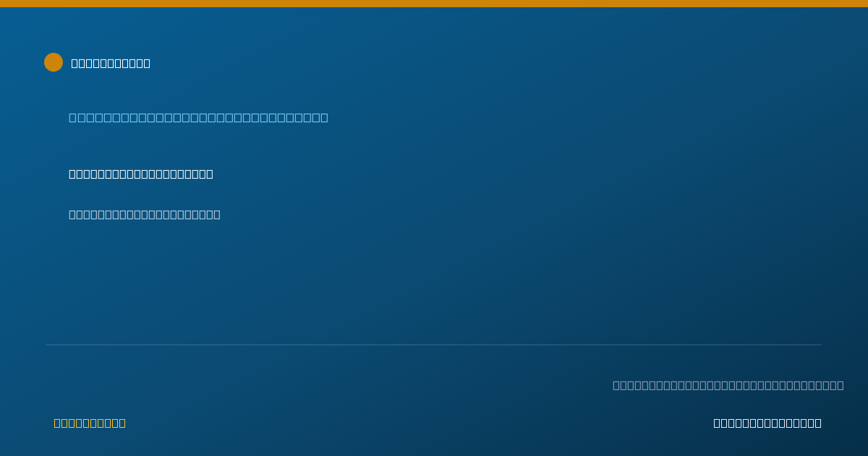Select the pale gray text line under subtitle
The width and height of the screenshot is (868, 456).
[x=145, y=214]
